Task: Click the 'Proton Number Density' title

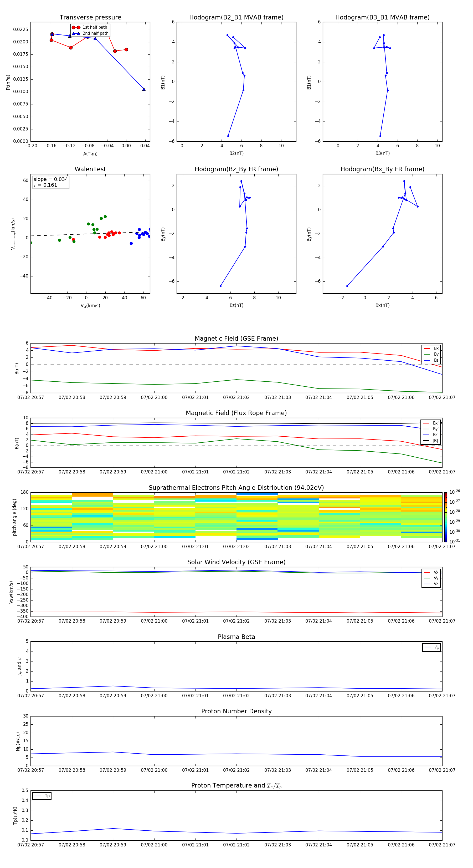Action: [236, 711]
